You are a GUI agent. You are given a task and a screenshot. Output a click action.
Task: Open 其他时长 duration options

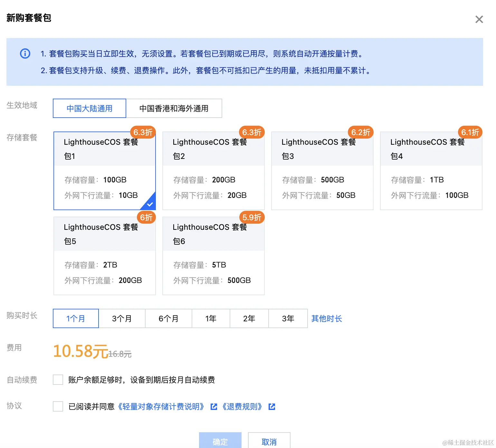coord(327,318)
